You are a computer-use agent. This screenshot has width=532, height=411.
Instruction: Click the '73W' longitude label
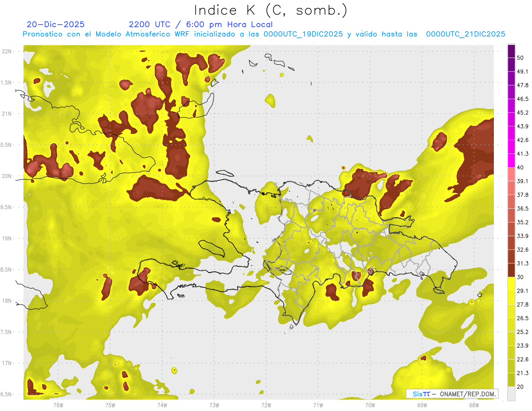click(214, 405)
